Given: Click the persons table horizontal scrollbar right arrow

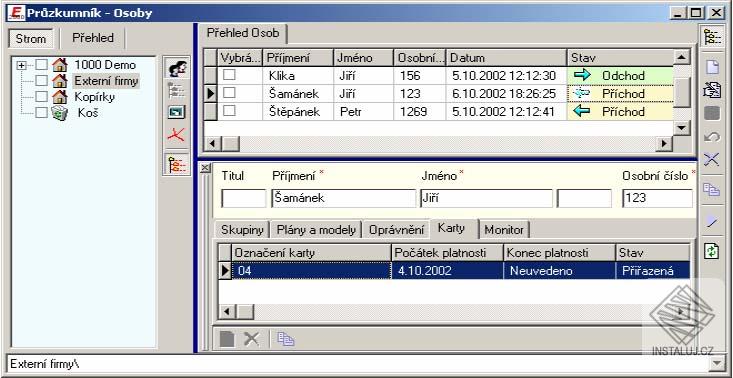Looking at the screenshot, I should click(x=664, y=144).
